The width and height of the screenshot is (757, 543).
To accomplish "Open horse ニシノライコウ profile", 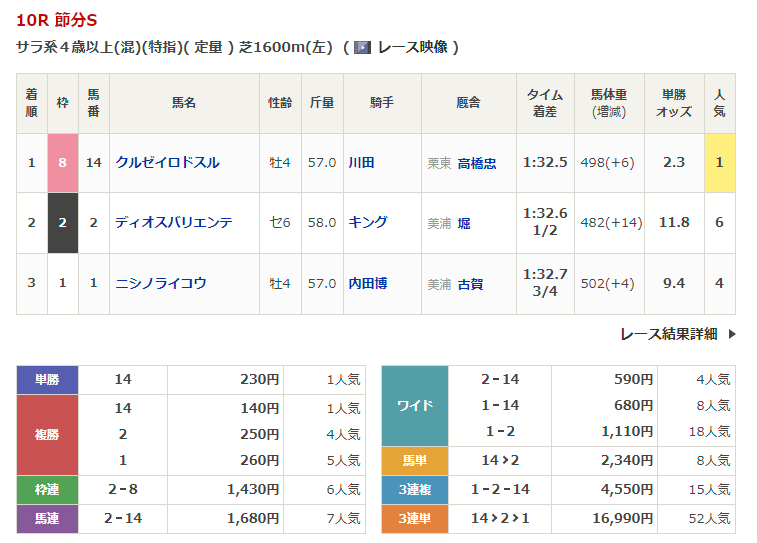I will point(160,284).
